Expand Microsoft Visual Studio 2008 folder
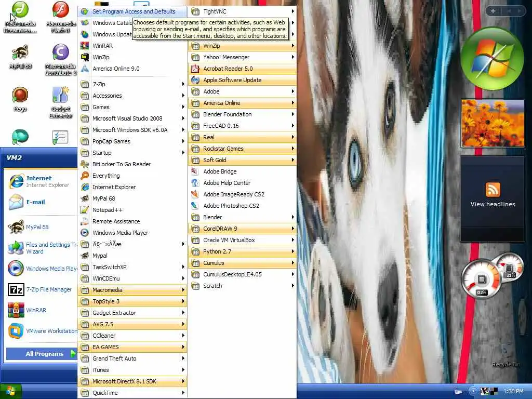Viewport: 532px width, 399px height. pyautogui.click(x=132, y=118)
